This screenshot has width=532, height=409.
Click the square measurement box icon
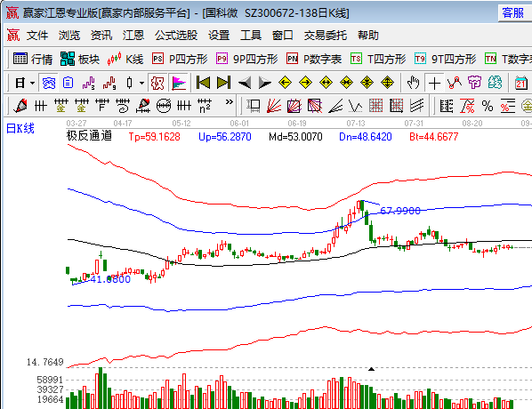click(254, 106)
